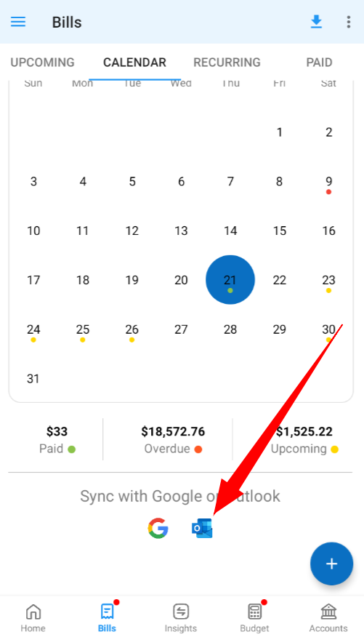Switch to the Recurring tab

pos(227,62)
